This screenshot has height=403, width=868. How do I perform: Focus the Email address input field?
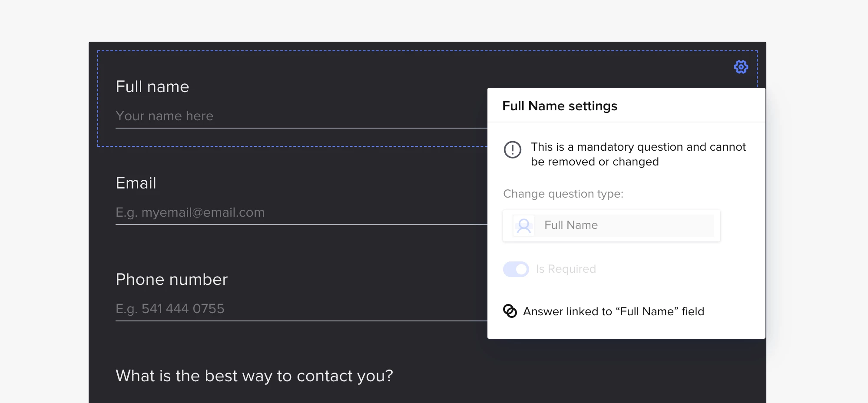300,213
